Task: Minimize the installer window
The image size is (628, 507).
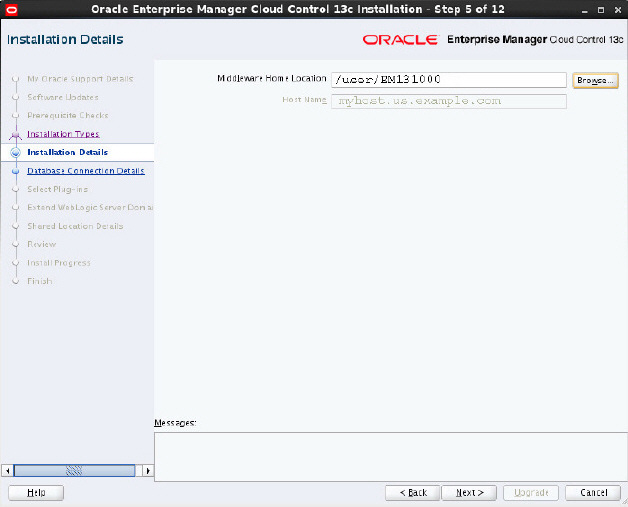Action: pyautogui.click(x=585, y=10)
